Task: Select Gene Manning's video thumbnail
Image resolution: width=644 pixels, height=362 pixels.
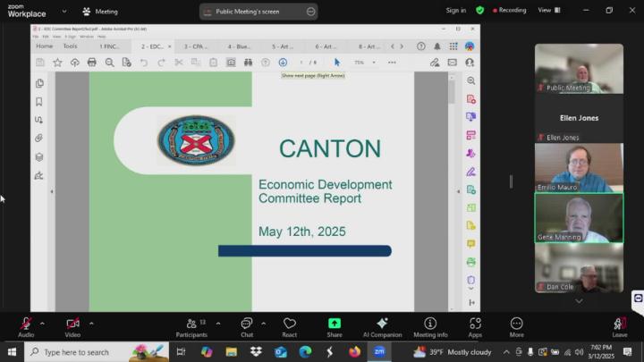Action: point(579,218)
